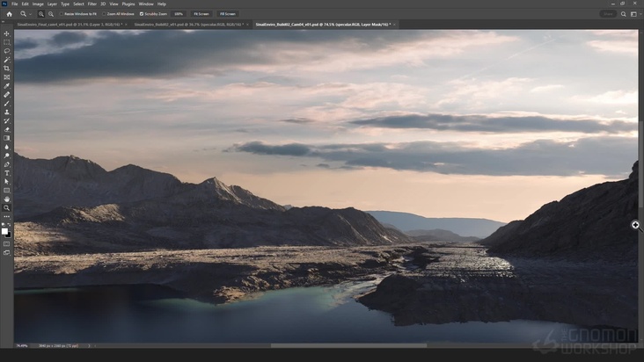Image resolution: width=644 pixels, height=362 pixels.
Task: Open the Edit Toolbar three-dots menu
Action: tap(6, 216)
